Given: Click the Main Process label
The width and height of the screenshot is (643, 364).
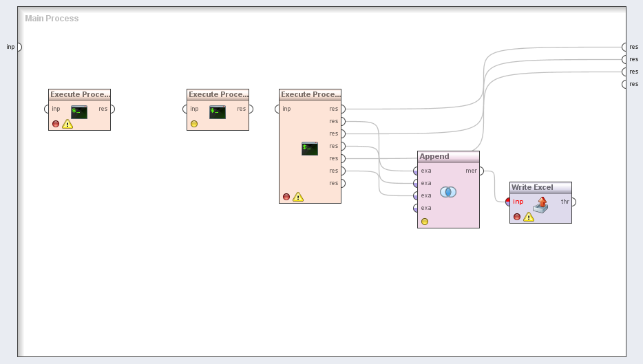Looking at the screenshot, I should coord(52,19).
